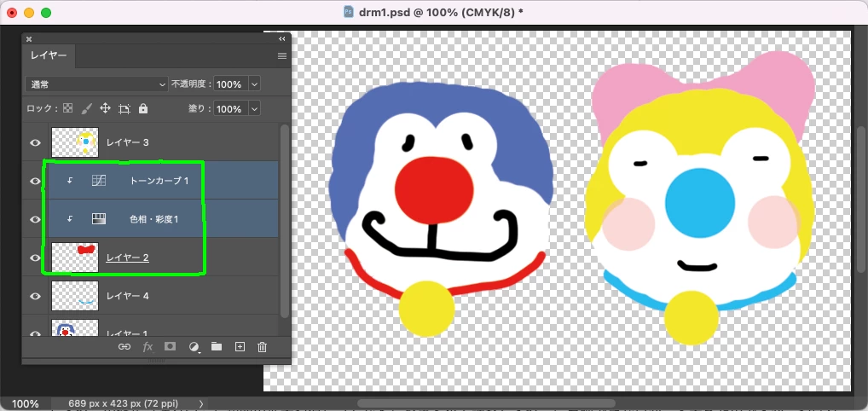Screen dimensions: 868x411
Task: Click the clipping arrow on トーンカーブ 1
Action: (x=70, y=181)
